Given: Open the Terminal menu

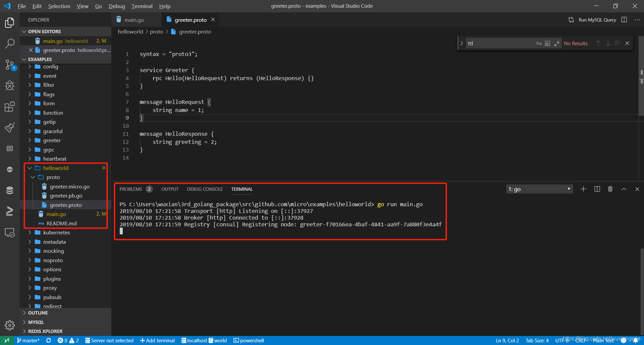Looking at the screenshot, I should 142,6.
